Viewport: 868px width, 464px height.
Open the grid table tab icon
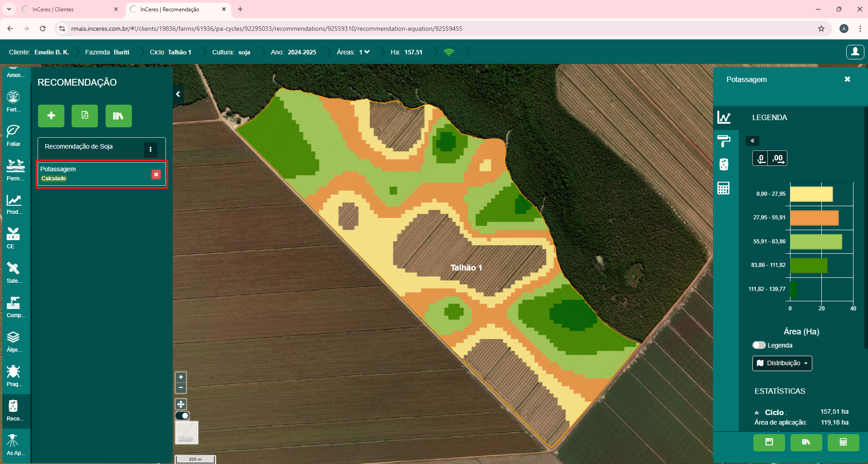point(723,188)
